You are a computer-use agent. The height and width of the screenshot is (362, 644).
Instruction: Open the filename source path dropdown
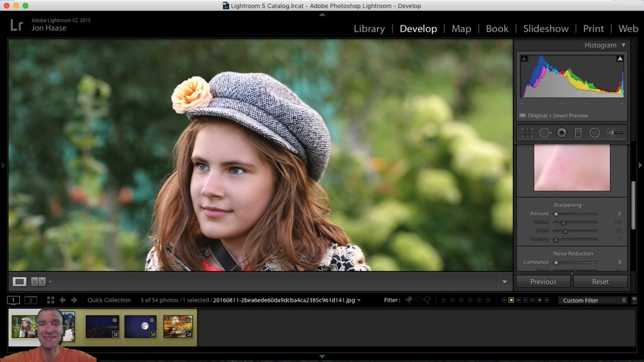(x=359, y=300)
